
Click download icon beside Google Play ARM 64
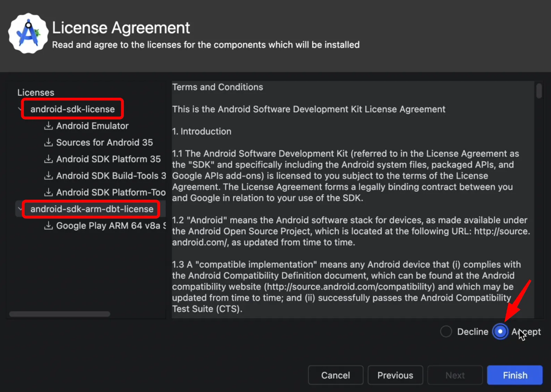point(49,225)
